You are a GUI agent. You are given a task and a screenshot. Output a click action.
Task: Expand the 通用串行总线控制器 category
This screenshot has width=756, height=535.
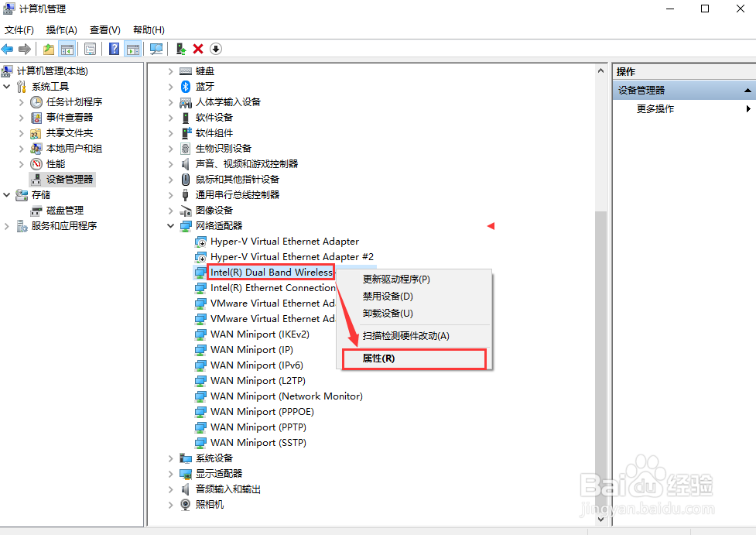click(x=171, y=195)
